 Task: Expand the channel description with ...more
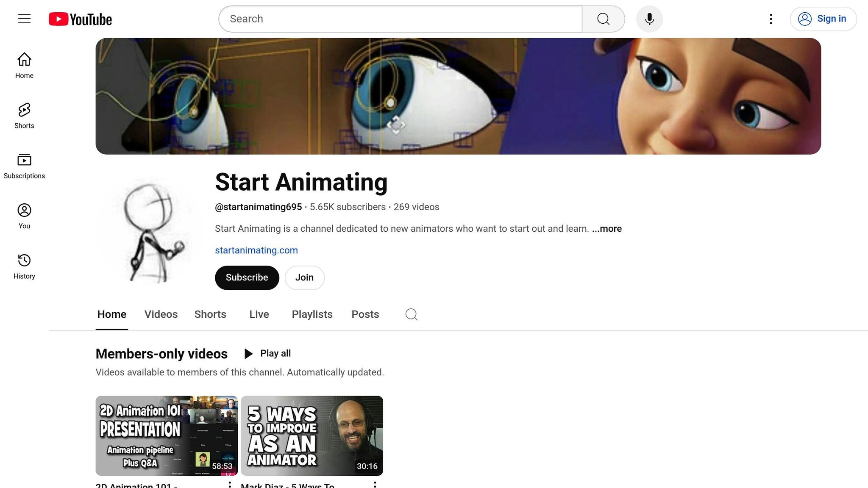607,229
